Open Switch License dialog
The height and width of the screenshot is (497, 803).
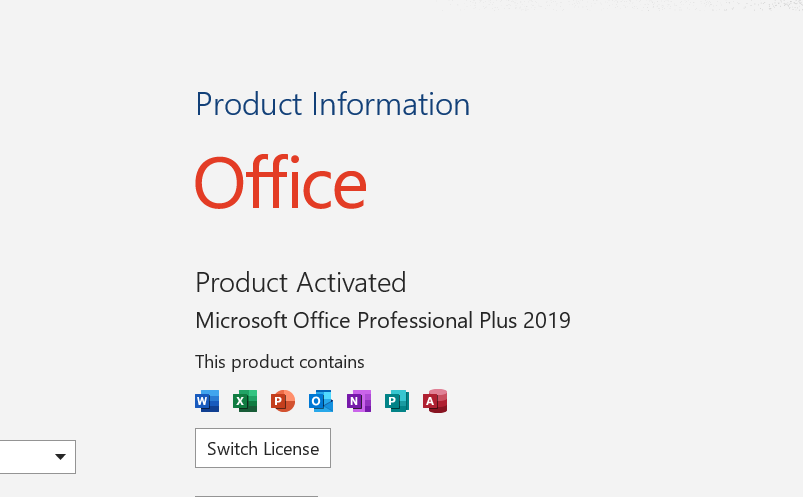(263, 448)
